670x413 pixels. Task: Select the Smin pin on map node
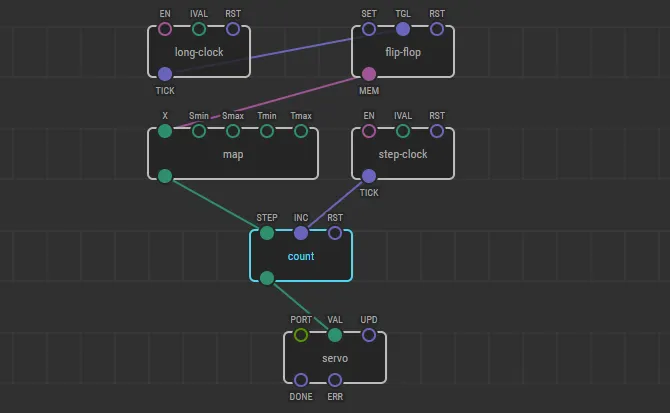[x=199, y=131]
